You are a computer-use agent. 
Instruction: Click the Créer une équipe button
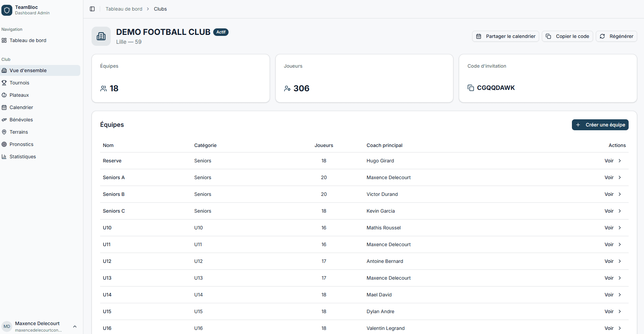[x=600, y=125]
